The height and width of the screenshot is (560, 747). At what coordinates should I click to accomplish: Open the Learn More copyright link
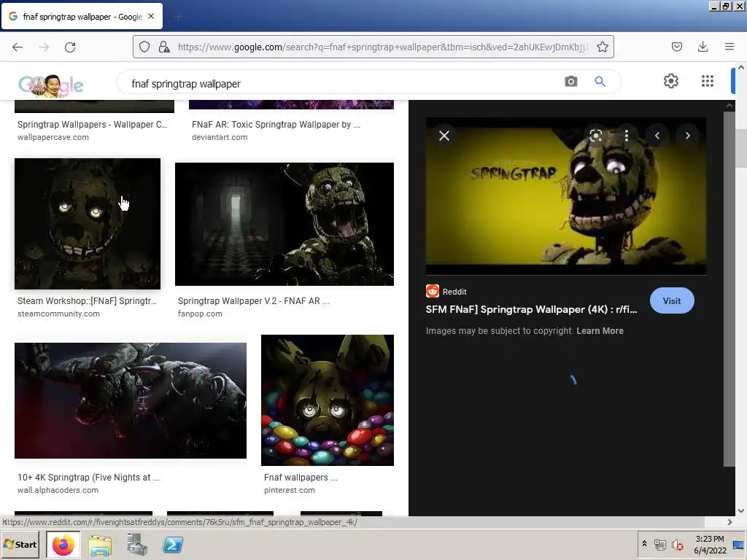point(600,331)
